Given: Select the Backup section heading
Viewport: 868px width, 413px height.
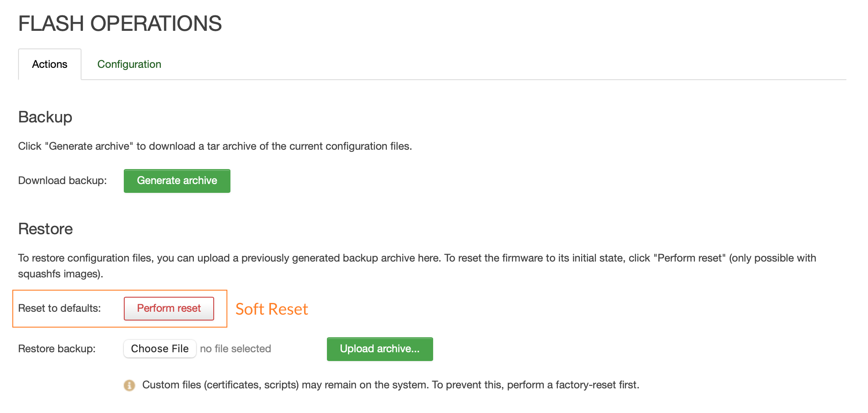Looking at the screenshot, I should [x=45, y=117].
